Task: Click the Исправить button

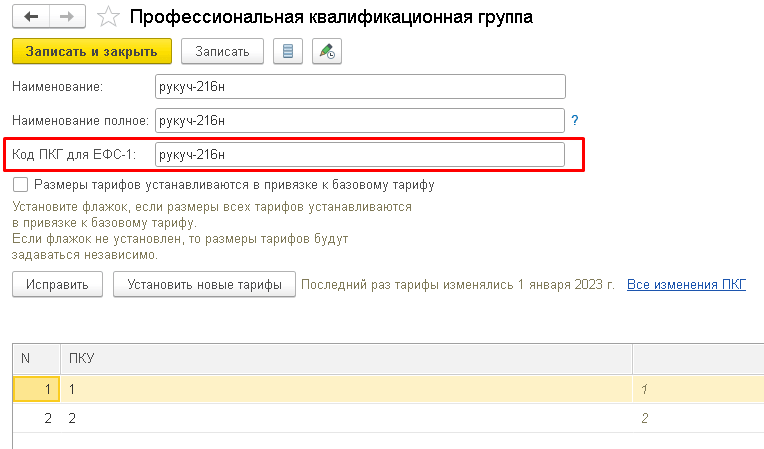Action: (x=57, y=285)
